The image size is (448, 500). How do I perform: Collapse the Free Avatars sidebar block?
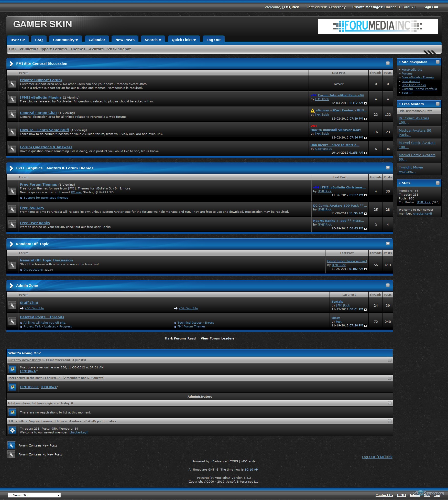tap(438, 104)
